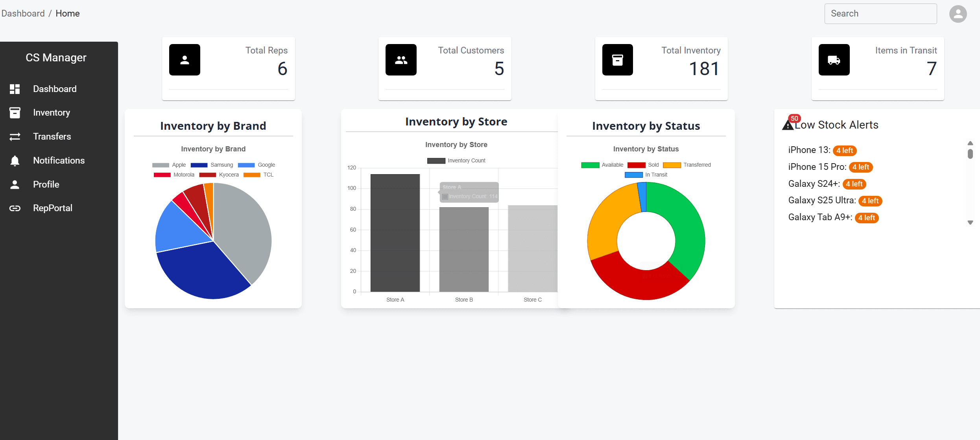Viewport: 980px width, 440px height.
Task: Open RepPortal via the chain link icon
Action: tap(15, 208)
